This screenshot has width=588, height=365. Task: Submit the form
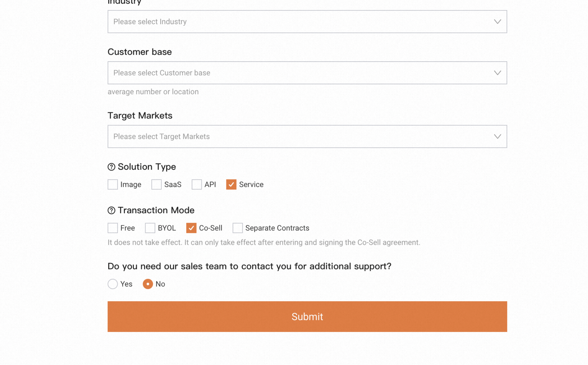(307, 316)
